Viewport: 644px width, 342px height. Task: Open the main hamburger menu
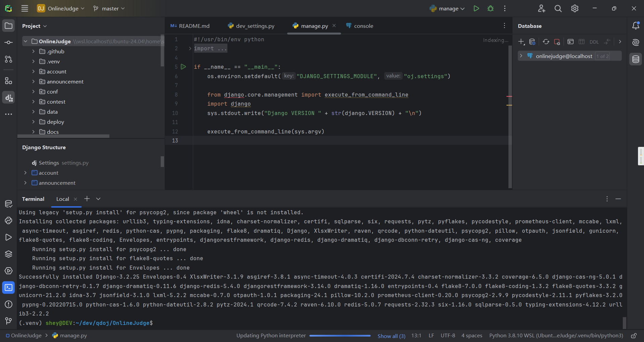[x=24, y=8]
